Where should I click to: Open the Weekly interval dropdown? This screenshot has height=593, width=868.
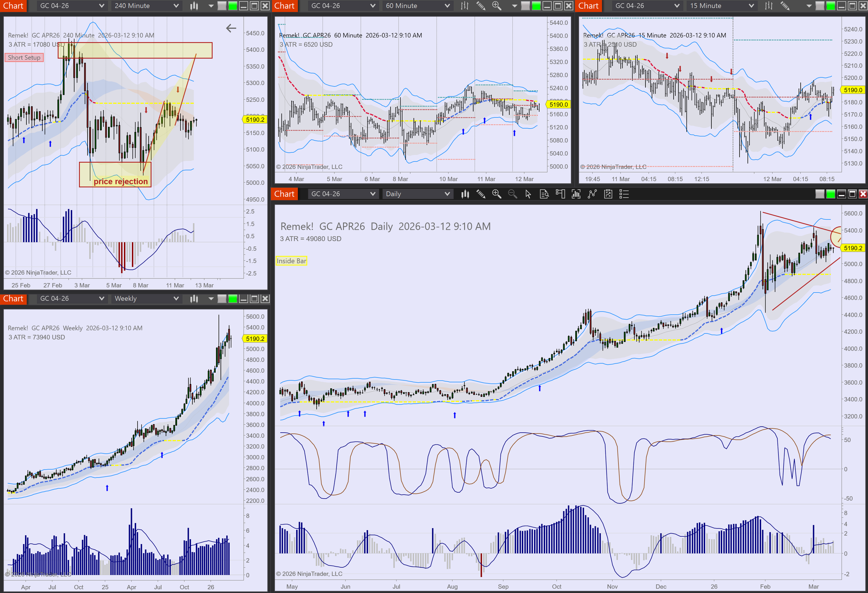(x=147, y=298)
